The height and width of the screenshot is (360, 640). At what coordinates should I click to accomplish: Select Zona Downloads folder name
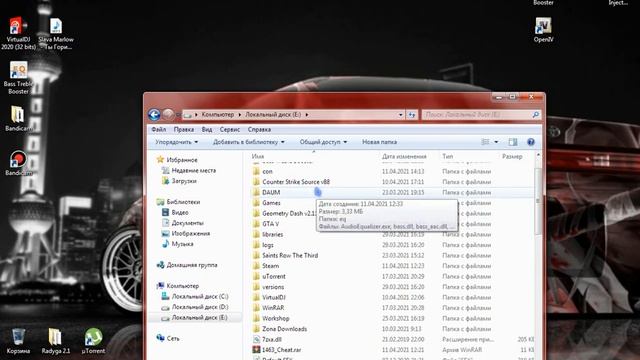(x=284, y=329)
